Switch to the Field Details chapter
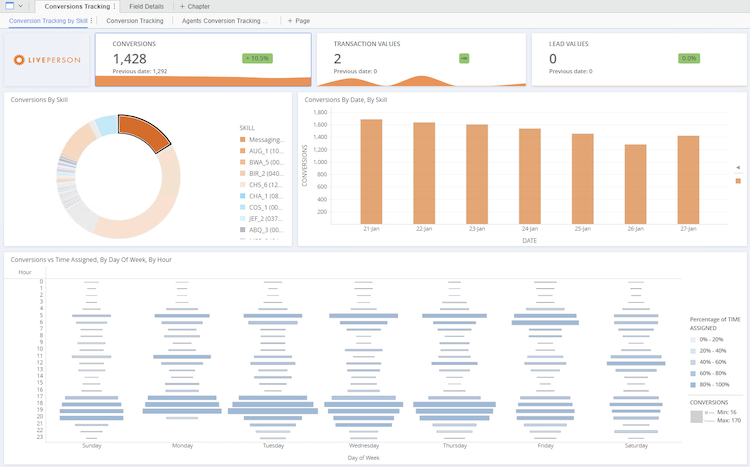The width and height of the screenshot is (750, 467). point(146,6)
